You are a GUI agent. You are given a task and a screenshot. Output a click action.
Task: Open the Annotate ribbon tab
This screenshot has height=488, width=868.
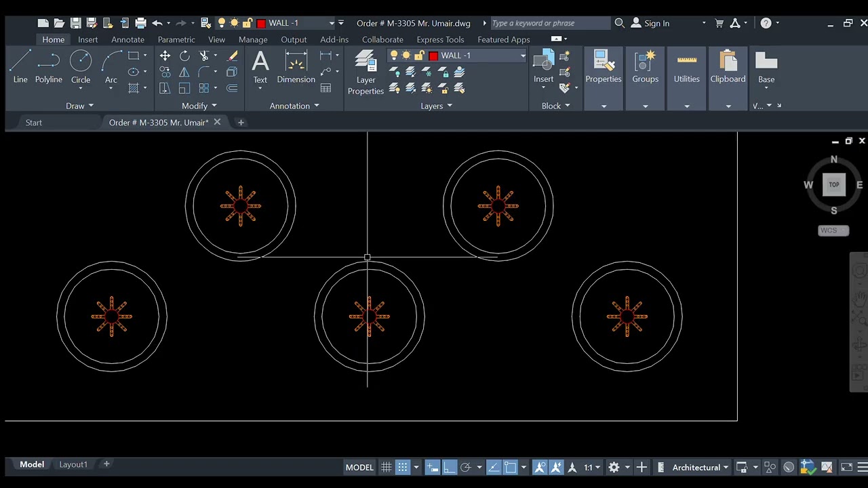(128, 39)
